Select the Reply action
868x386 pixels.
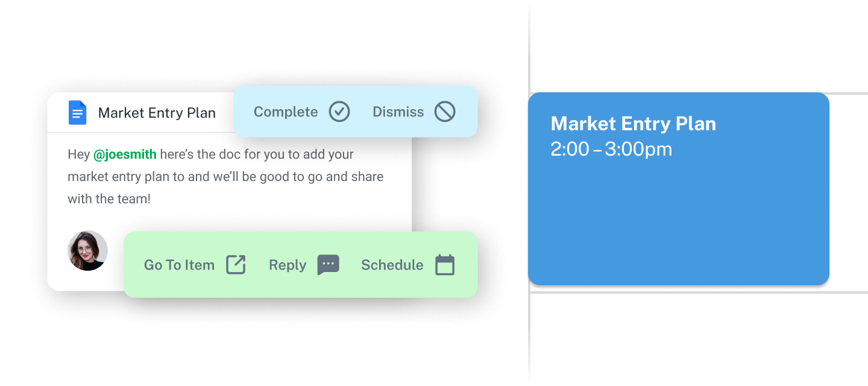288,265
